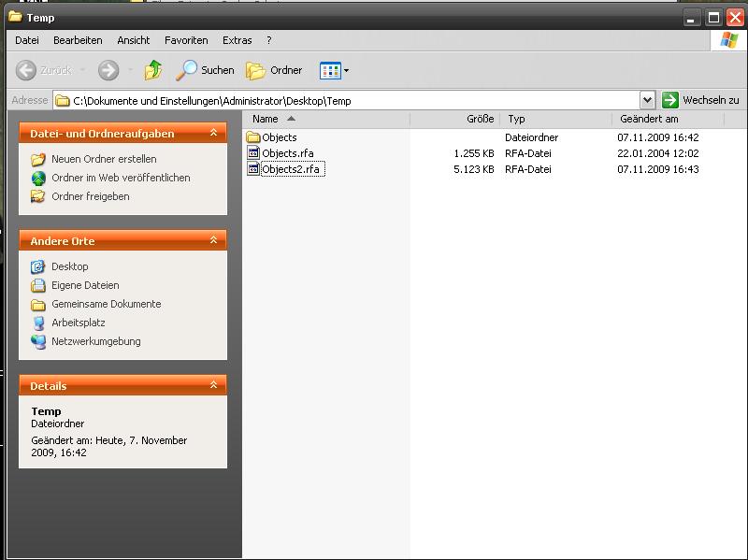Open the ? help menu
Screen dimensions: 748x560
(x=269, y=40)
